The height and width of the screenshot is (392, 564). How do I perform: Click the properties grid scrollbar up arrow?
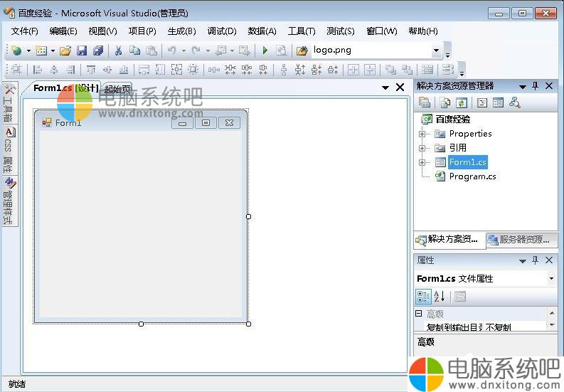(552, 314)
